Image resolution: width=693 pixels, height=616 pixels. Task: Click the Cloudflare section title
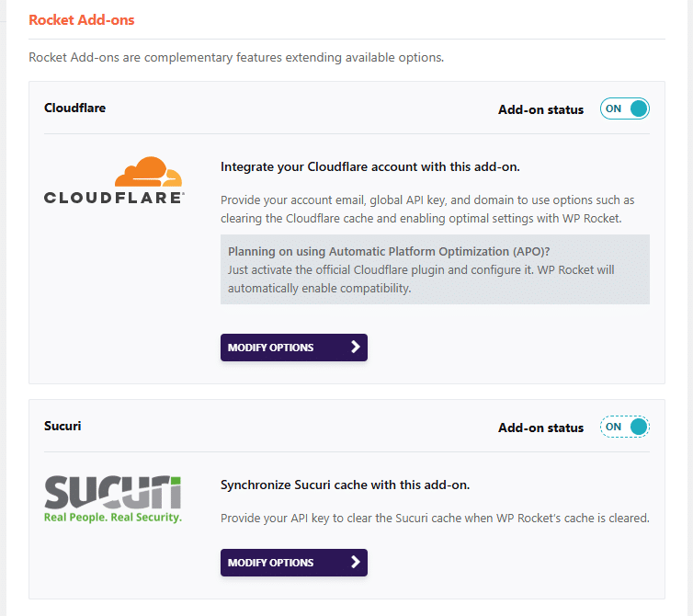pos(74,108)
